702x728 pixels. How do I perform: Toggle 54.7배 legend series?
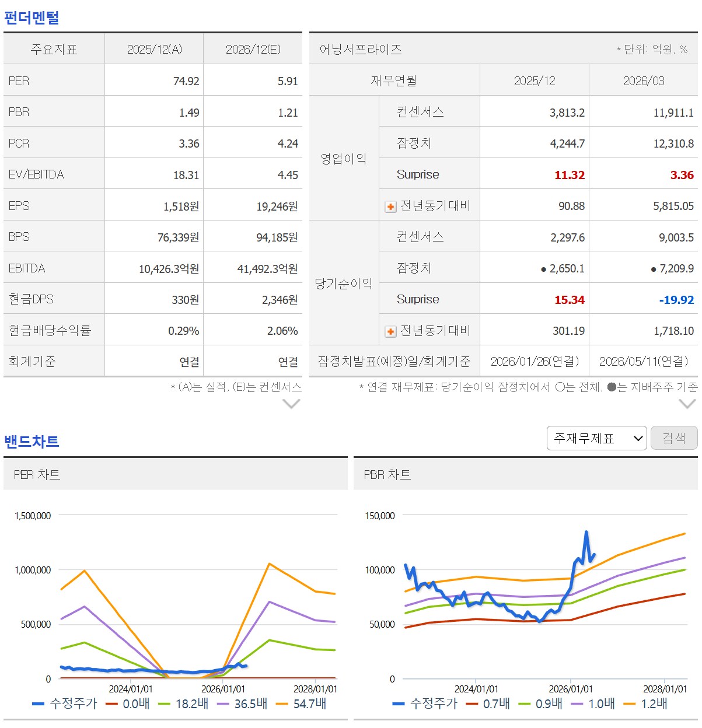[301, 703]
